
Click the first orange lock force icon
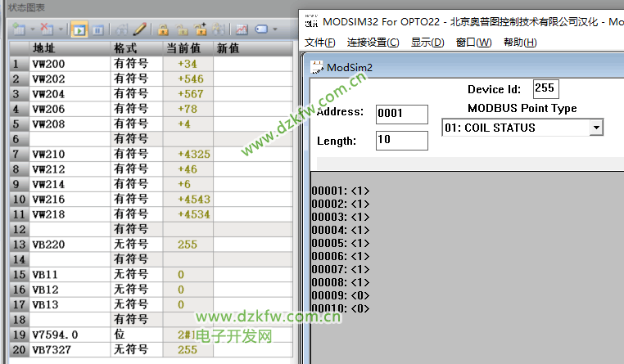point(164,29)
